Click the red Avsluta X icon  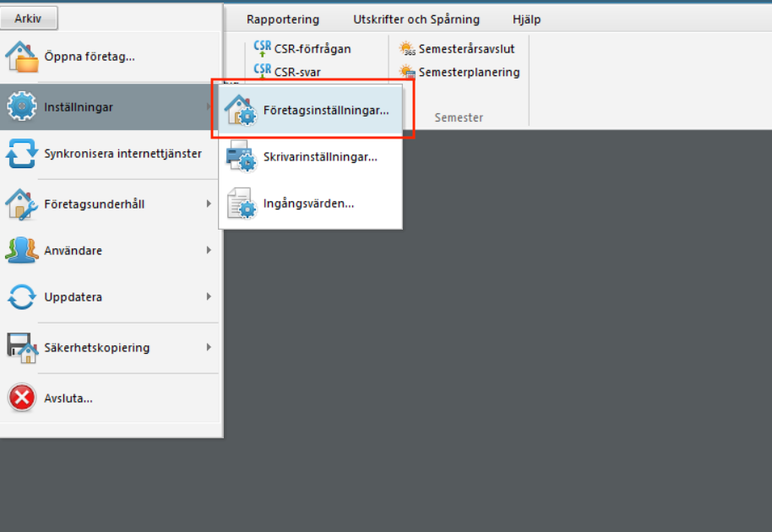(22, 398)
